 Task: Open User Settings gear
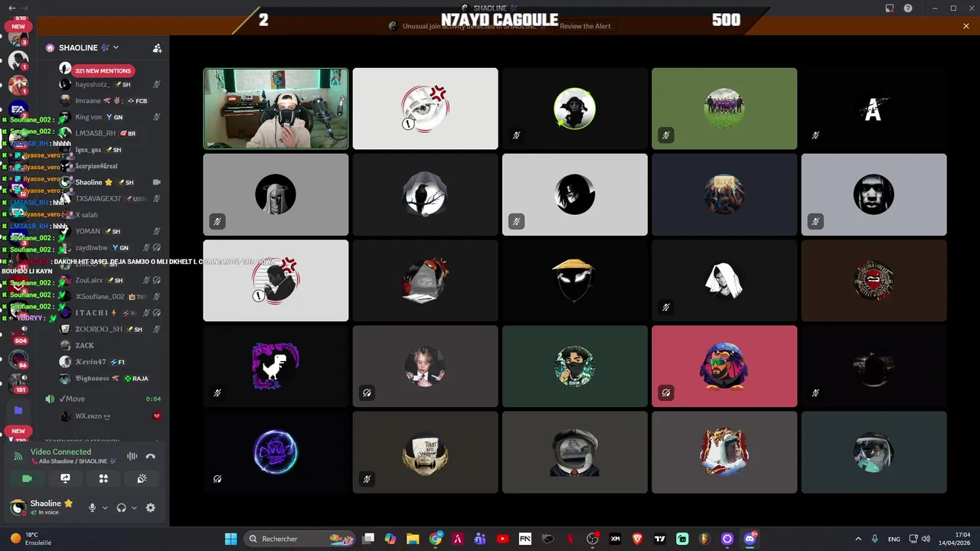coord(151,507)
